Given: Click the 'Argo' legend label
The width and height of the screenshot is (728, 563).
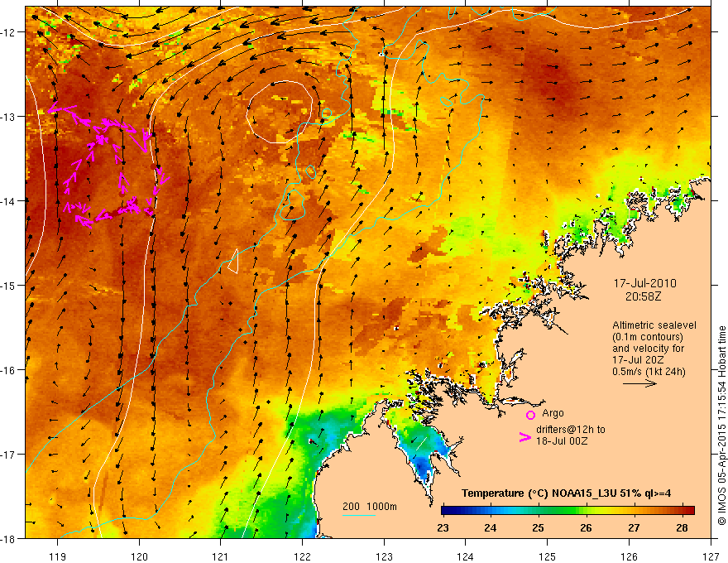Looking at the screenshot, I should (x=553, y=413).
